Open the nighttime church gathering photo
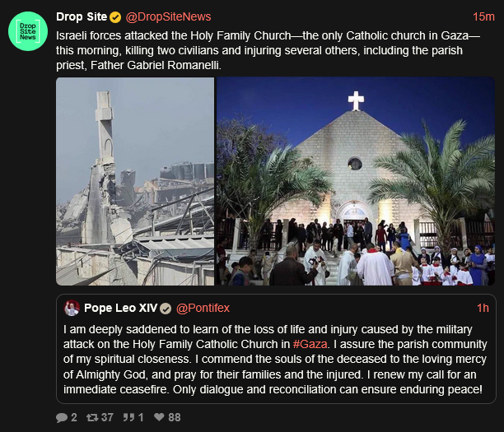This screenshot has width=504, height=432. click(x=356, y=181)
